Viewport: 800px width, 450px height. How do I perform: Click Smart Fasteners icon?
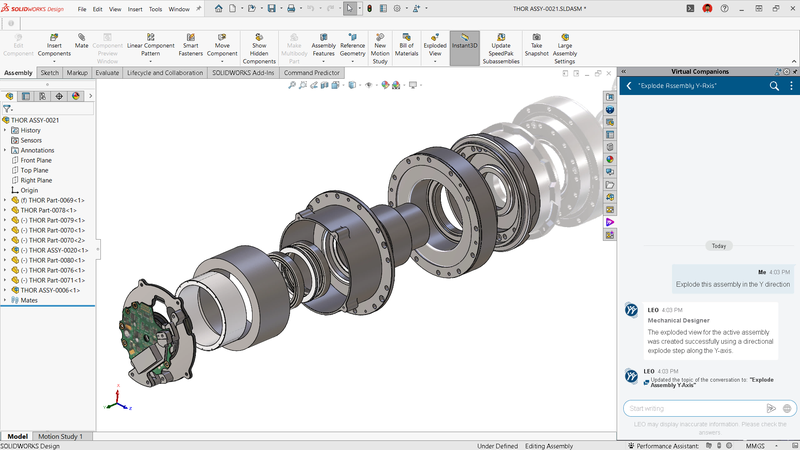point(191,45)
